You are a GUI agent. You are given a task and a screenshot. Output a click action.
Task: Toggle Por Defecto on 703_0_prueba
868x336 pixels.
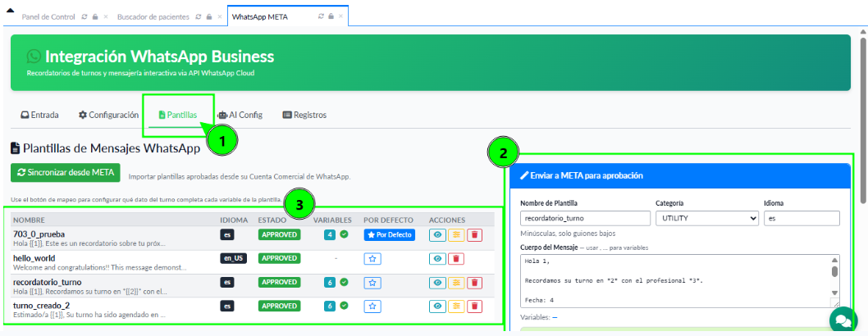click(389, 235)
